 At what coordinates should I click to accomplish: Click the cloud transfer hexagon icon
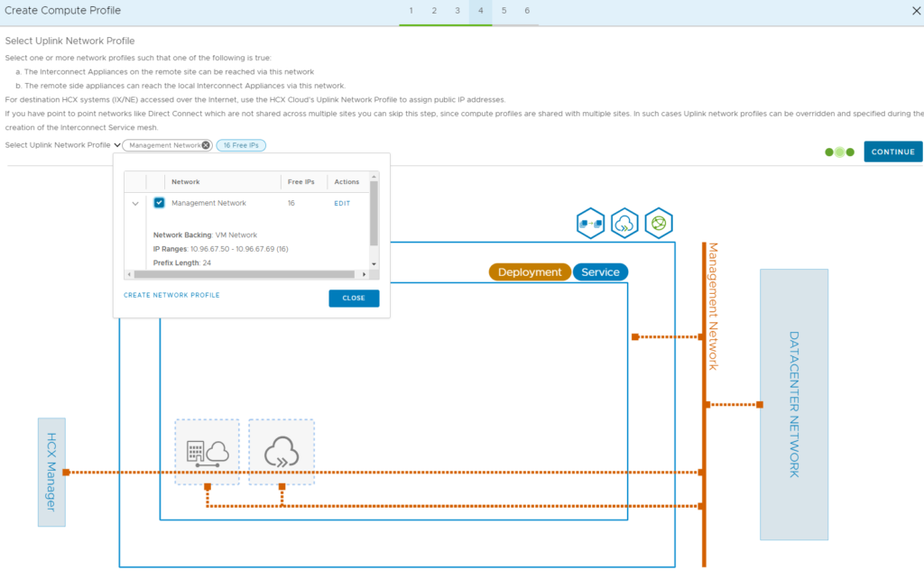[x=624, y=224]
